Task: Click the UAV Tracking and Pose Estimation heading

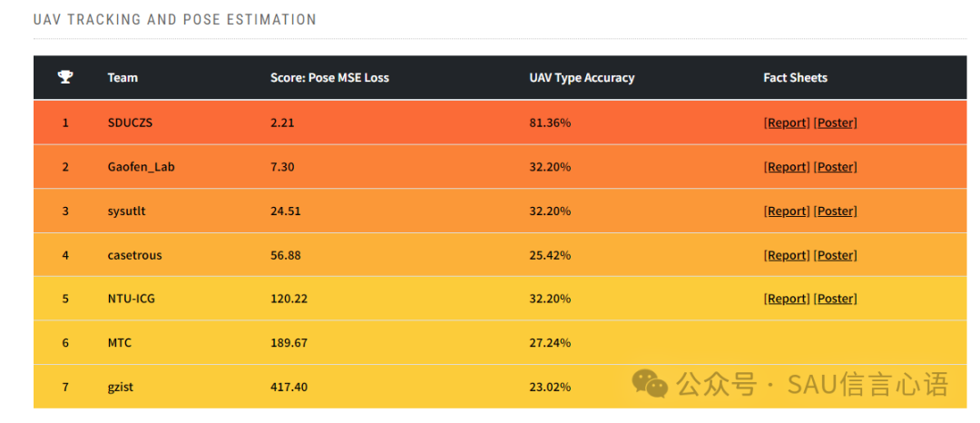Action: coord(174,19)
